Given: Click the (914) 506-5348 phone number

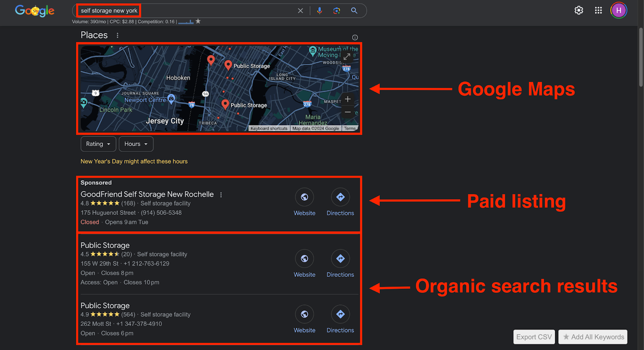Looking at the screenshot, I should tap(161, 213).
